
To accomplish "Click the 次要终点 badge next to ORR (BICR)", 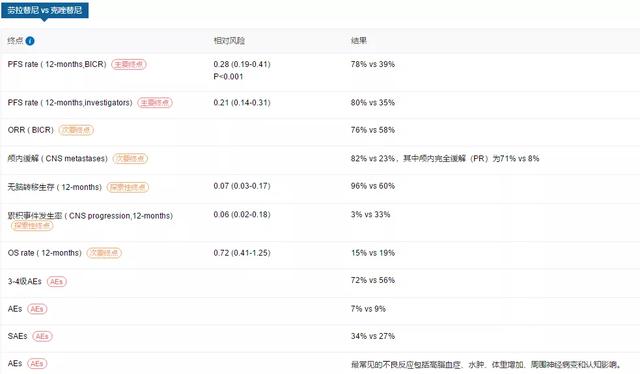I will [x=76, y=130].
